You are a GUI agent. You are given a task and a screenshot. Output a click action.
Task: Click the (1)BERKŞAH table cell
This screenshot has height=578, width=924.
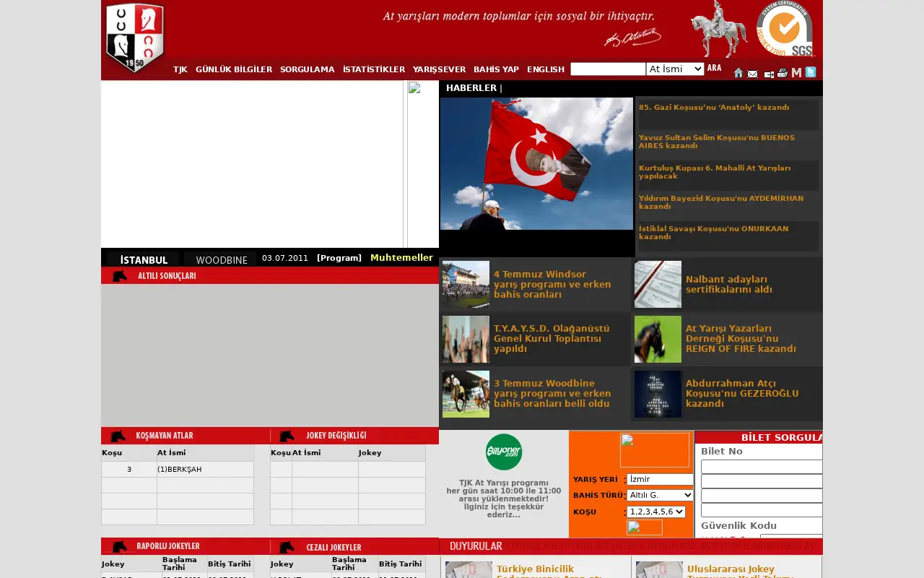(205, 470)
